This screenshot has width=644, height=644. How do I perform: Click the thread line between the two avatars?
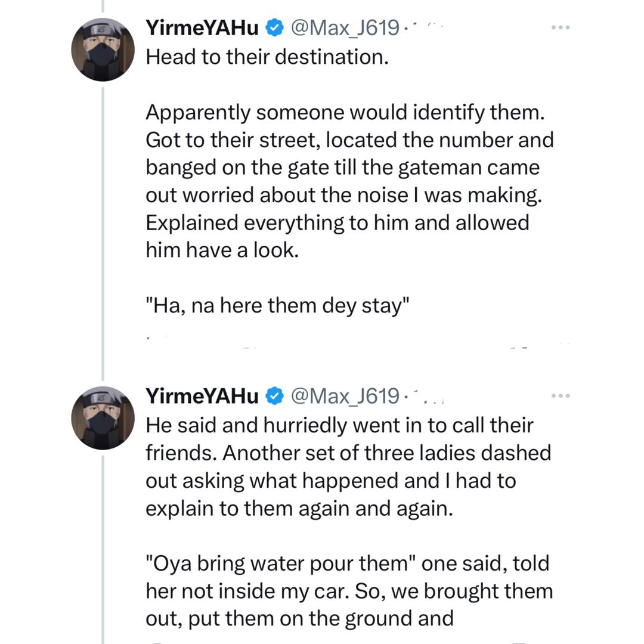click(103, 233)
